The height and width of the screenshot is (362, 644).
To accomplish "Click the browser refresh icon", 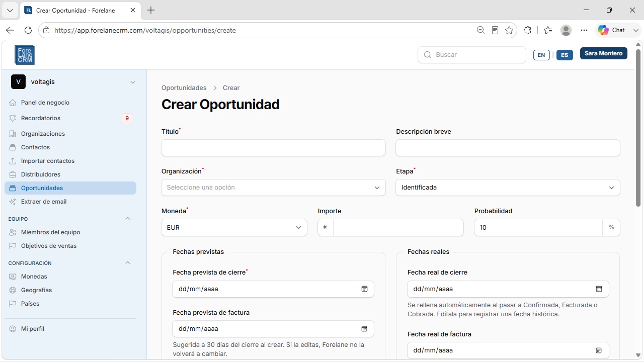I will tap(28, 30).
